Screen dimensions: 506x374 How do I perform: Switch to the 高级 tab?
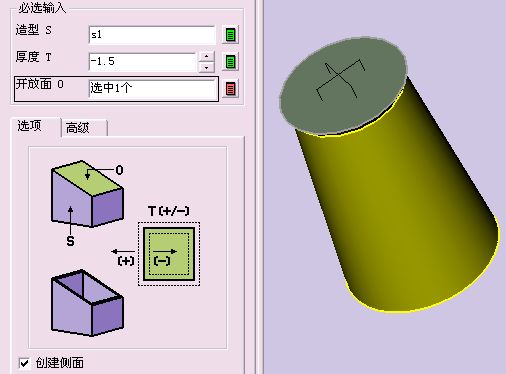[78, 128]
